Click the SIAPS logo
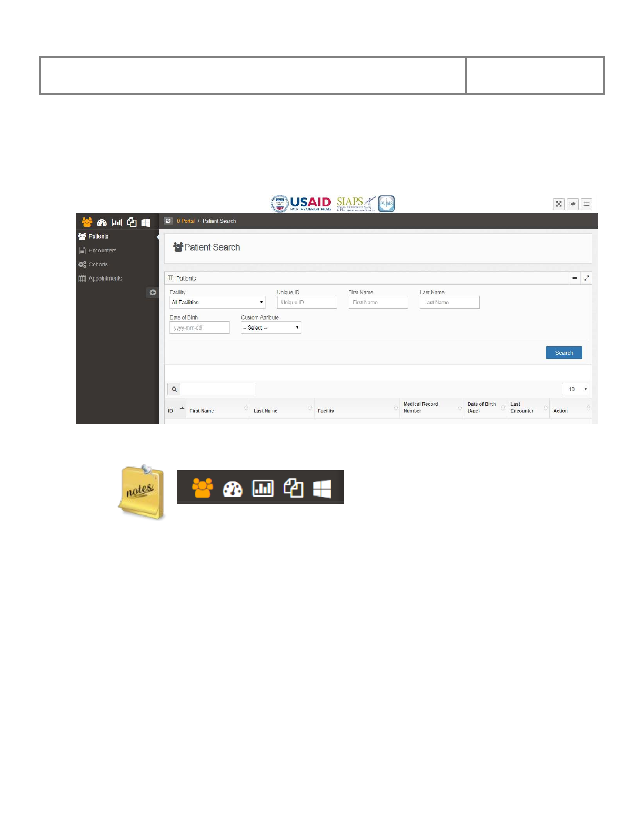Image resolution: width=644 pixels, height=834 pixels. click(356, 203)
